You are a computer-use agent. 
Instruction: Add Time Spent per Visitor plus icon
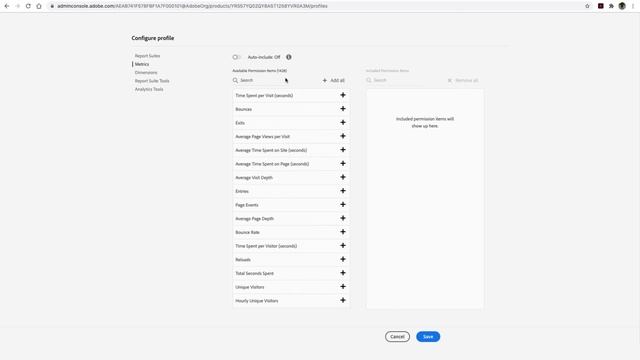[343, 246]
